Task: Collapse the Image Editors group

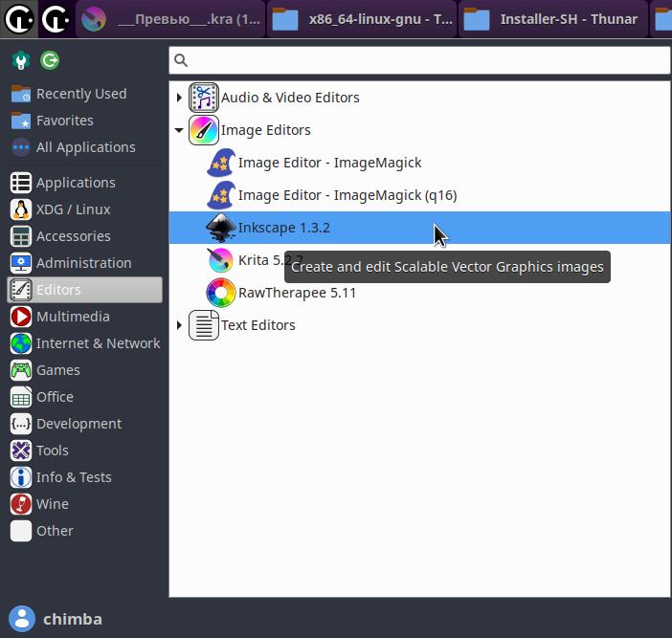Action: [x=179, y=130]
